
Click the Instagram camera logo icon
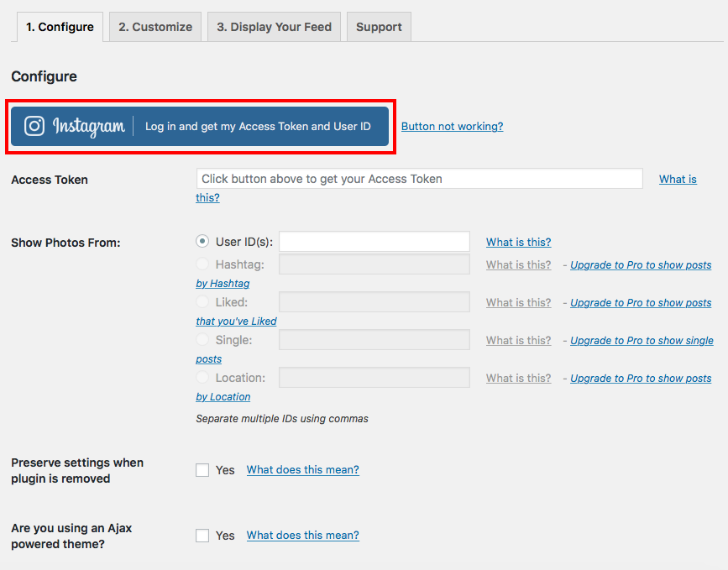(34, 126)
